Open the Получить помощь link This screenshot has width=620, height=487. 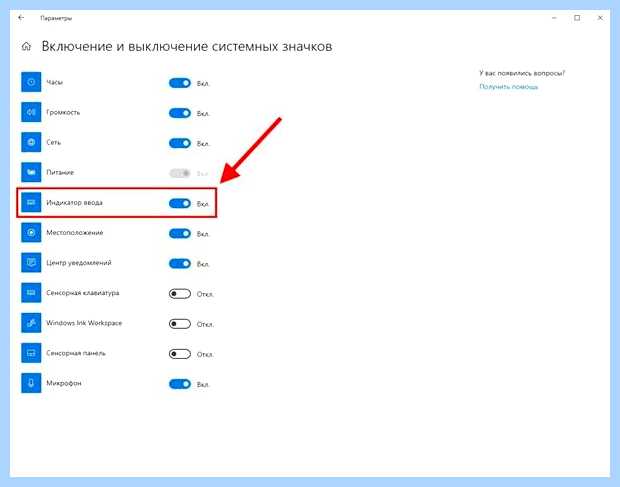(x=508, y=87)
